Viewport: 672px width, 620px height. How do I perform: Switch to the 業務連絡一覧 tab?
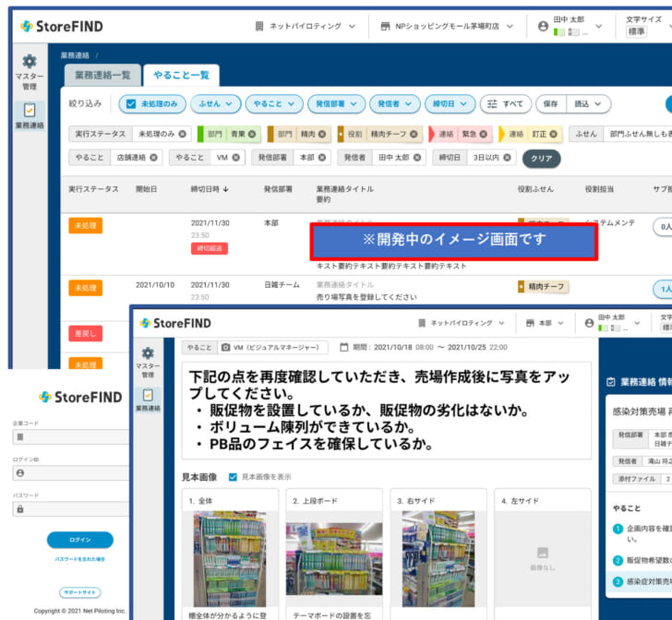click(x=102, y=76)
